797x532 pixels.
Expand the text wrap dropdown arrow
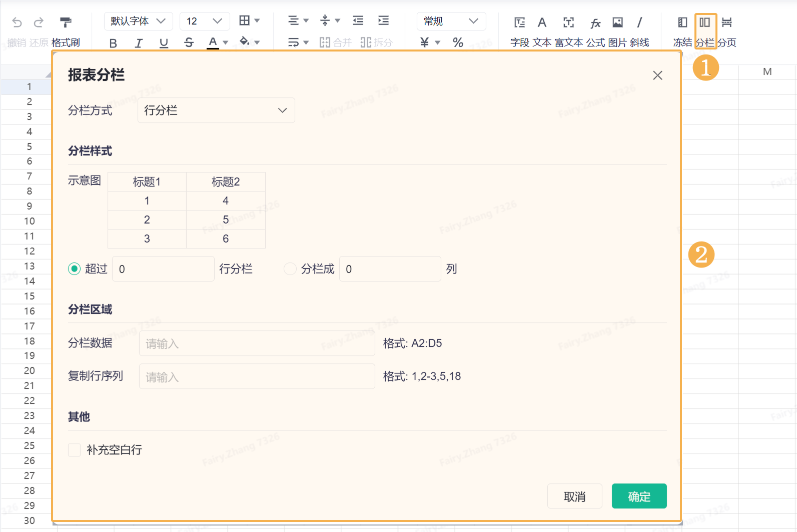pos(306,42)
